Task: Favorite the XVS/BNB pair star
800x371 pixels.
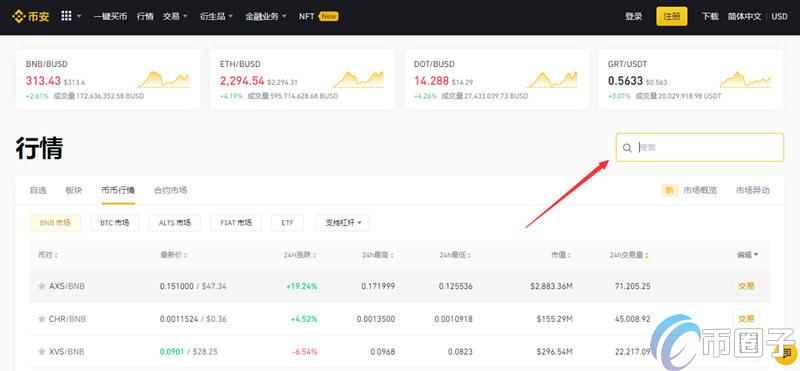Action: point(42,352)
